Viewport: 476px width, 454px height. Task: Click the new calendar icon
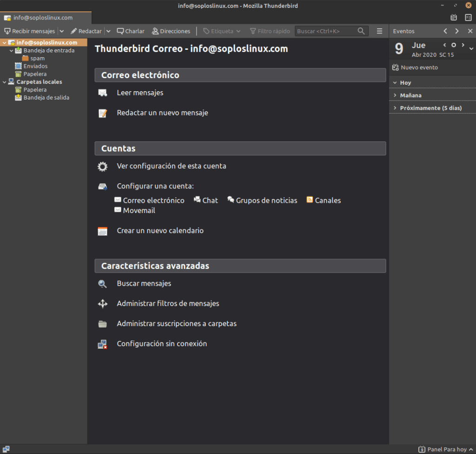click(103, 231)
